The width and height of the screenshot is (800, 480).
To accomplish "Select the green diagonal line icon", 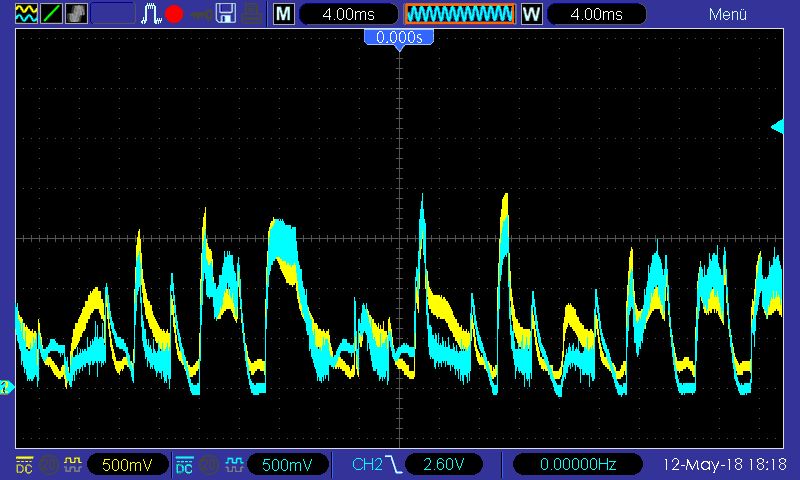I will 51,14.
